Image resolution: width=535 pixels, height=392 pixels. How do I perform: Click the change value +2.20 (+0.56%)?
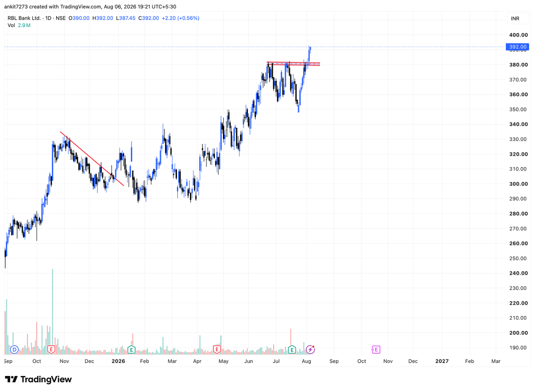(180, 18)
